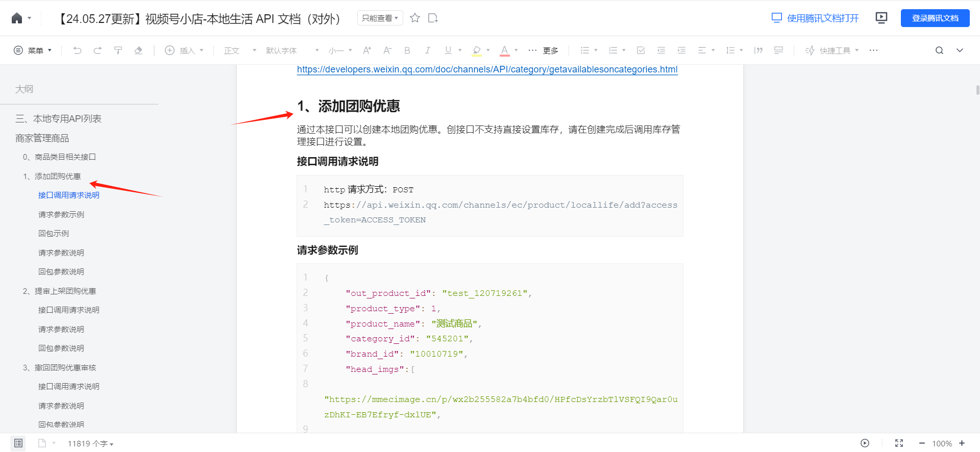The image size is (980, 452).
Task: Insert bulleted list
Action: [x=585, y=51]
